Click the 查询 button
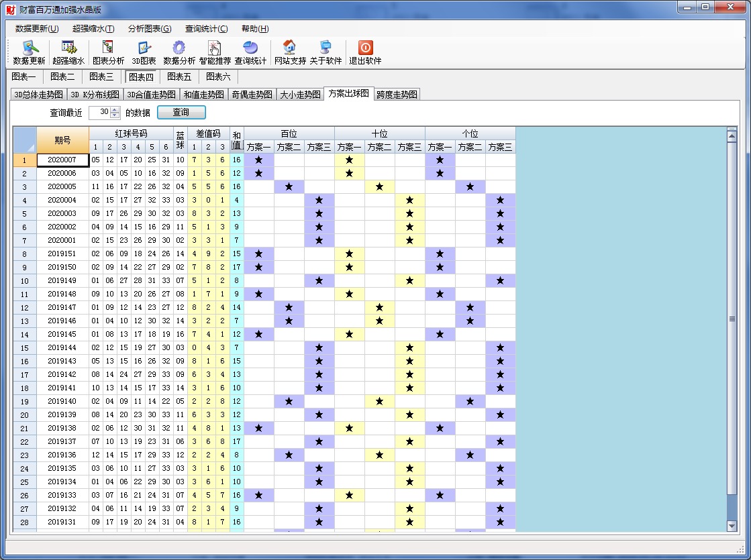 181,112
